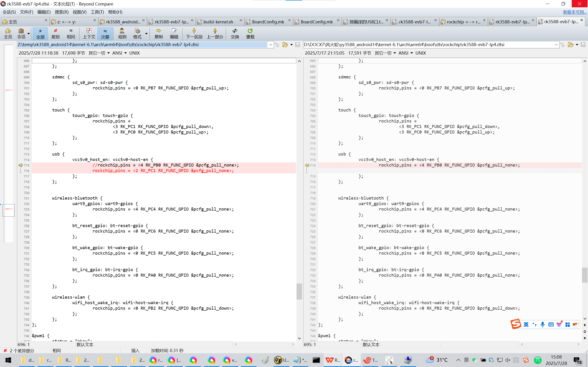Expand the Format (格式) dropdown arrow
Viewport: 588px width, 367px height.
tap(146, 33)
